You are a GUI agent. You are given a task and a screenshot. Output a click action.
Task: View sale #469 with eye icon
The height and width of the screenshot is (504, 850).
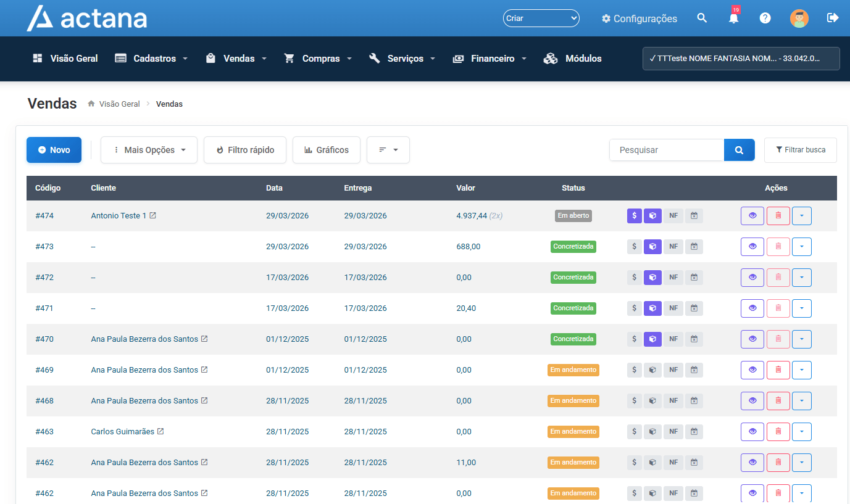click(x=752, y=370)
